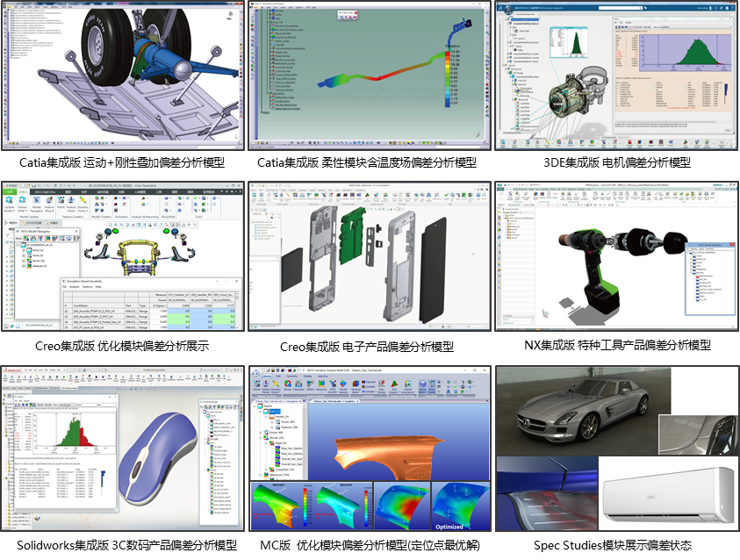This screenshot has width=740, height=560.
Task: Click Optimal3 fender deviation image
Action: pos(278,506)
